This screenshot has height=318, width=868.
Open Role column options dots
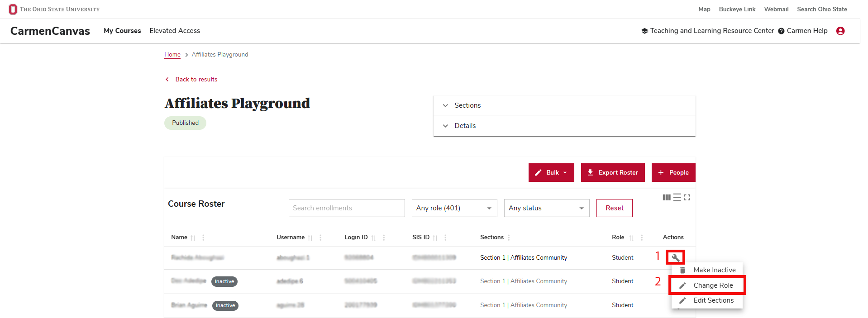click(x=642, y=237)
